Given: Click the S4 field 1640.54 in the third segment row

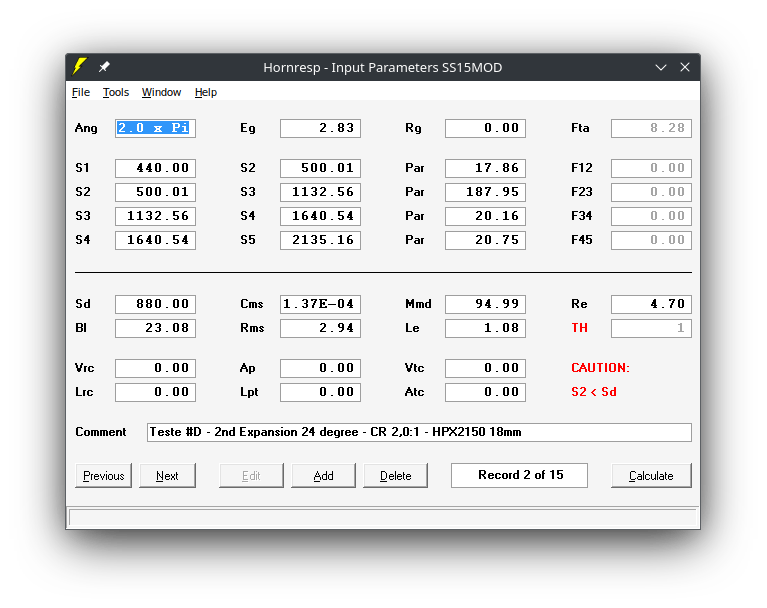Looking at the screenshot, I should pyautogui.click(x=320, y=216).
